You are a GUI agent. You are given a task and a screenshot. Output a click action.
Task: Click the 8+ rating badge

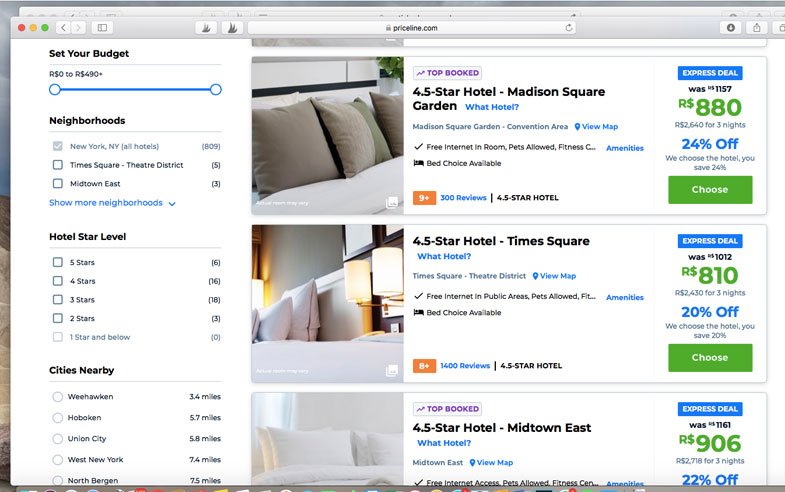[424, 366]
